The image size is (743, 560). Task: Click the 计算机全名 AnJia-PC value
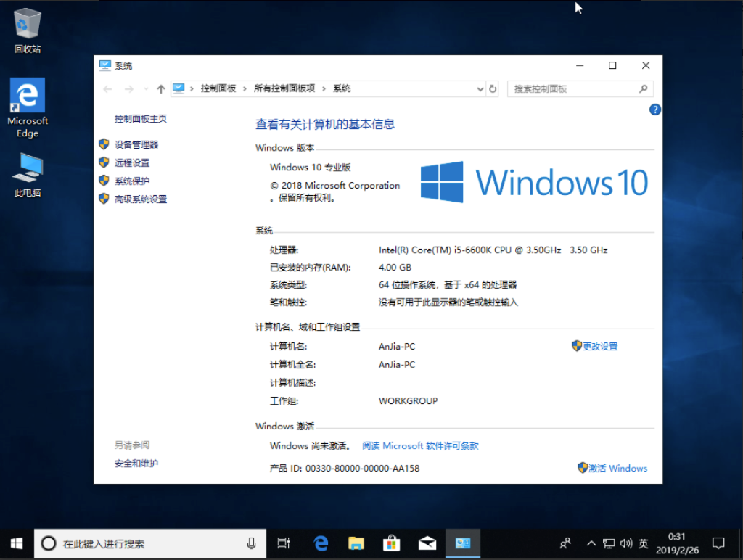397,365
